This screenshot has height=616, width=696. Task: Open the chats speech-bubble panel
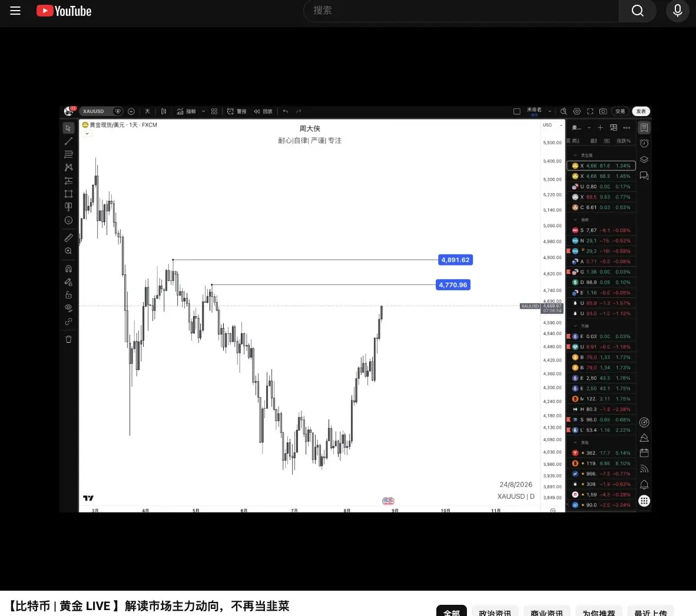[644, 175]
